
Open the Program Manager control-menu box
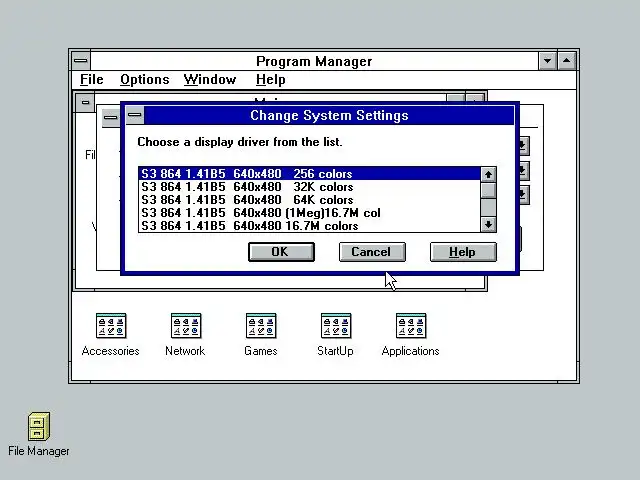click(81, 61)
